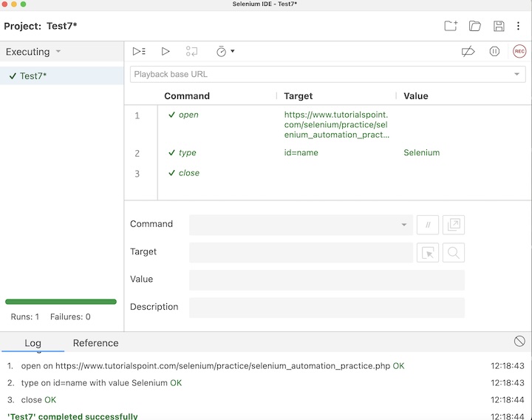Click the select target in page icon
The height and width of the screenshot is (420, 532).
pyautogui.click(x=428, y=253)
